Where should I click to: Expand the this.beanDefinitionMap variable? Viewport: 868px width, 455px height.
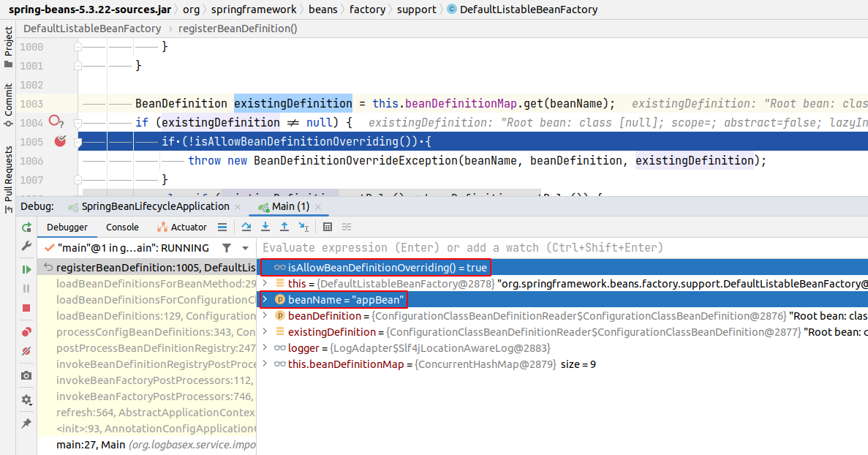265,364
